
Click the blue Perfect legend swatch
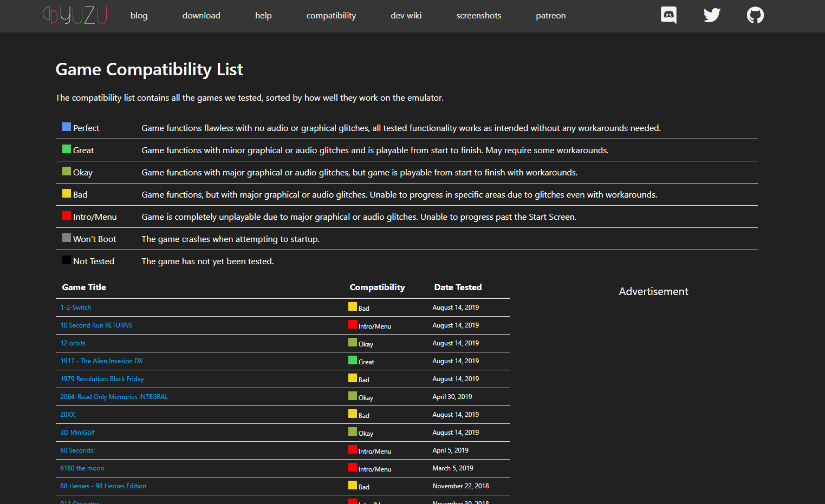[x=67, y=127]
